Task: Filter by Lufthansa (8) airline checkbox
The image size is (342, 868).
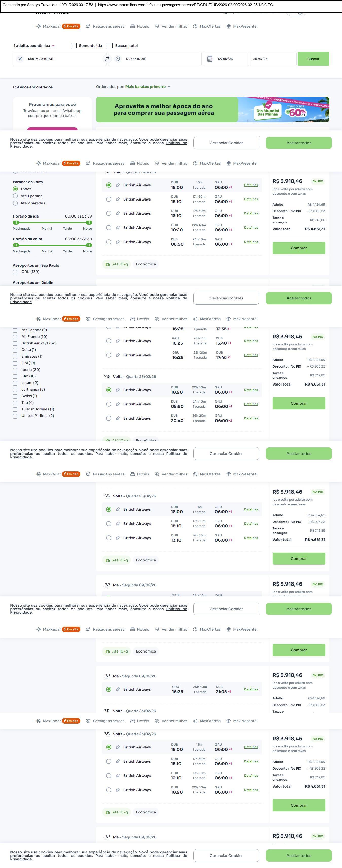Action: (15, 390)
